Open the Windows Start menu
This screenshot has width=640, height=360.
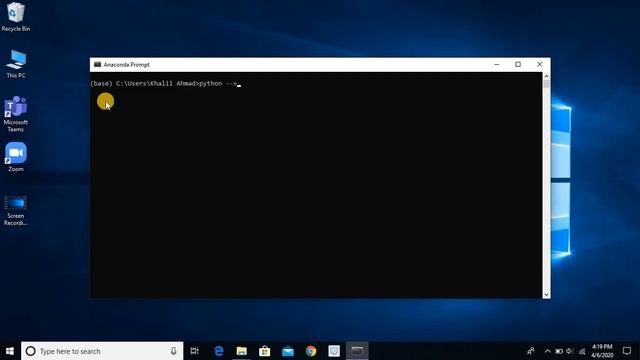[x=10, y=351]
